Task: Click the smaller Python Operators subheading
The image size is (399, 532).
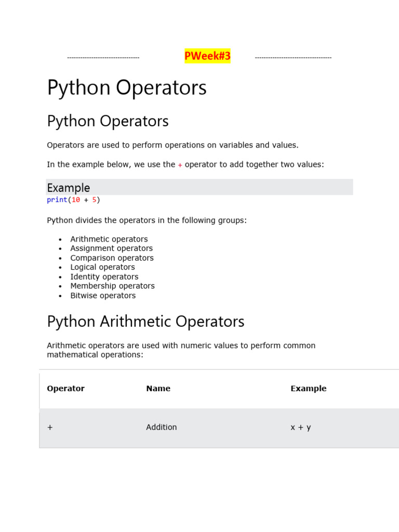Action: click(x=108, y=121)
